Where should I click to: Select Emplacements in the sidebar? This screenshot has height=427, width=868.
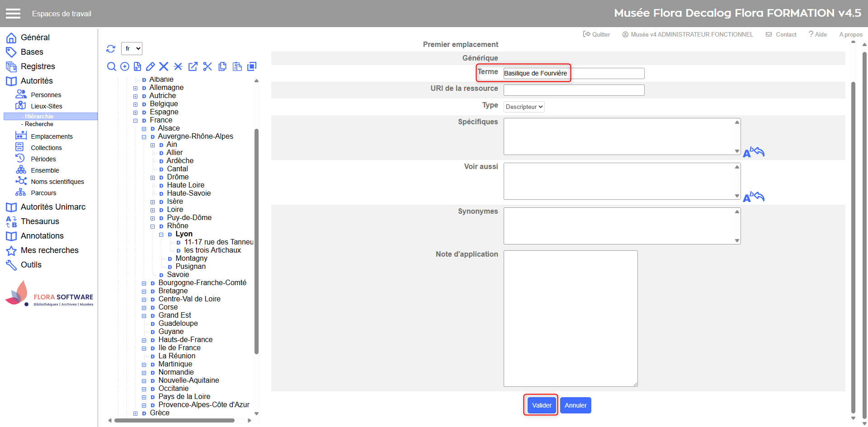pyautogui.click(x=52, y=136)
